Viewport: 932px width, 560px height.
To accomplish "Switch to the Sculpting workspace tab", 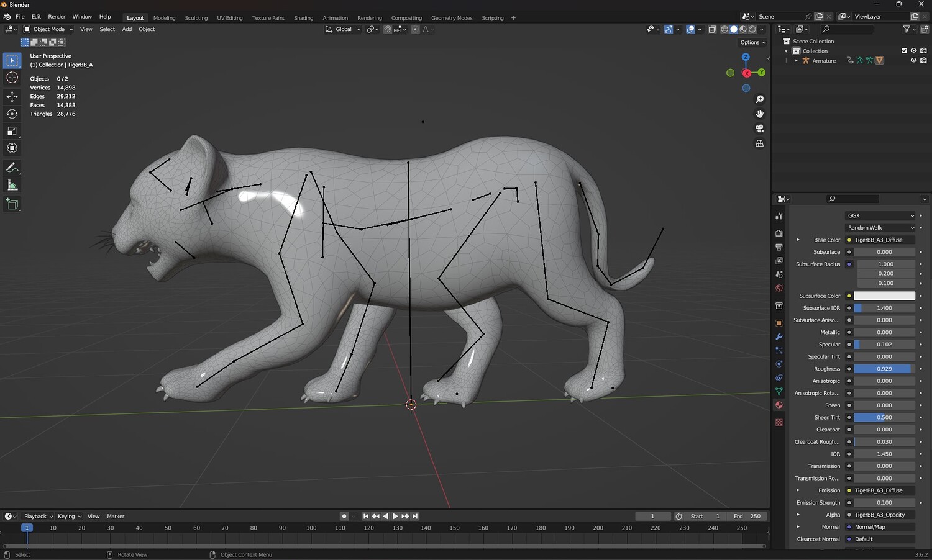I will (x=196, y=18).
